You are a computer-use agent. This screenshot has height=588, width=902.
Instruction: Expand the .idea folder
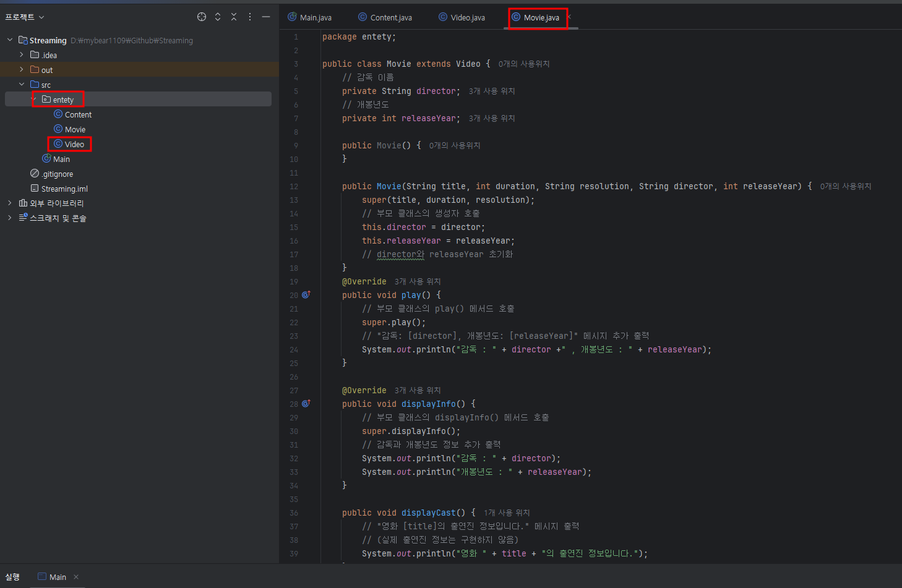tap(22, 54)
